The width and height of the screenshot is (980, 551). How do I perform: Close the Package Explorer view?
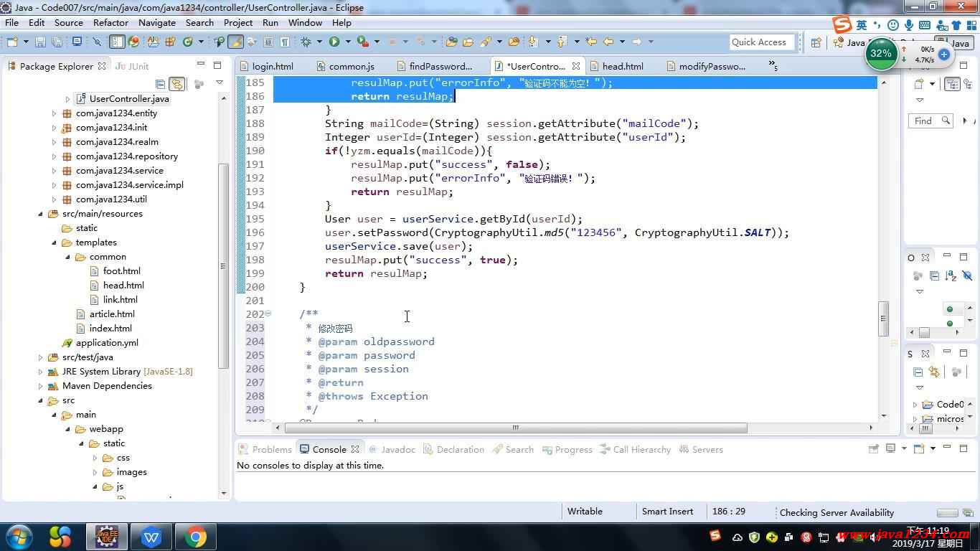pos(101,66)
